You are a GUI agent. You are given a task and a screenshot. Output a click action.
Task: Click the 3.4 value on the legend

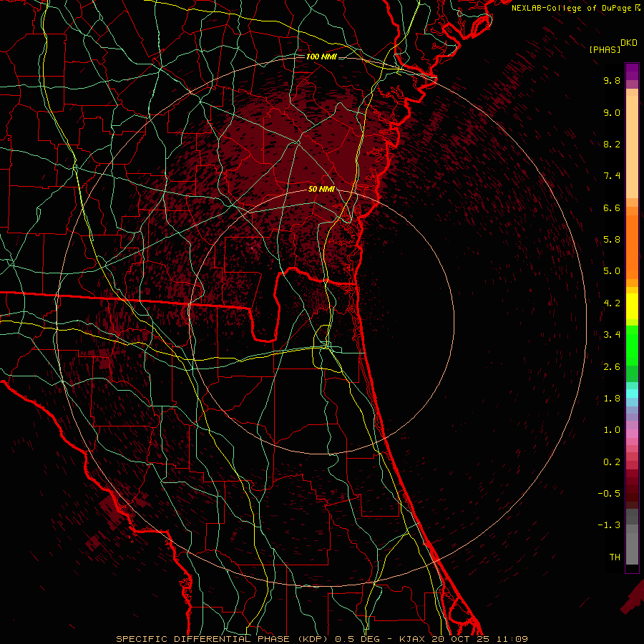click(612, 335)
